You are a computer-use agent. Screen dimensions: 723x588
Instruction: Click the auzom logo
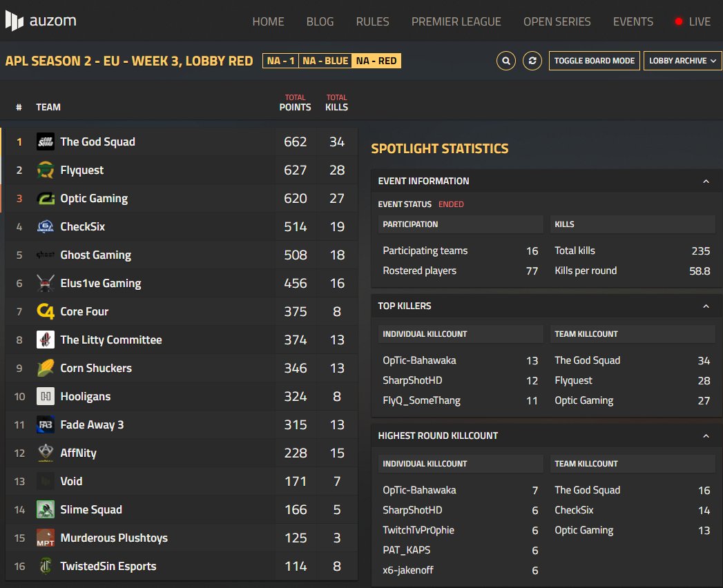coord(41,21)
